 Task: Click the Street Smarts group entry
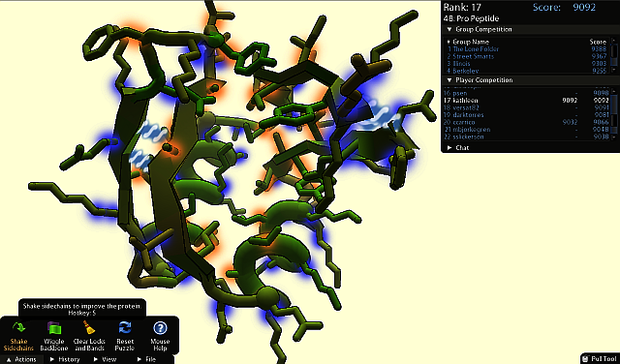473,56
